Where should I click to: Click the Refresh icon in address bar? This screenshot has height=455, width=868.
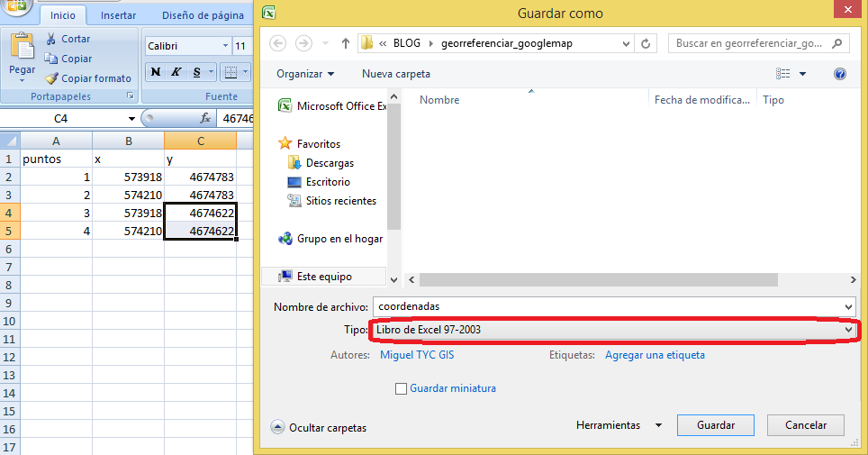pyautogui.click(x=646, y=43)
